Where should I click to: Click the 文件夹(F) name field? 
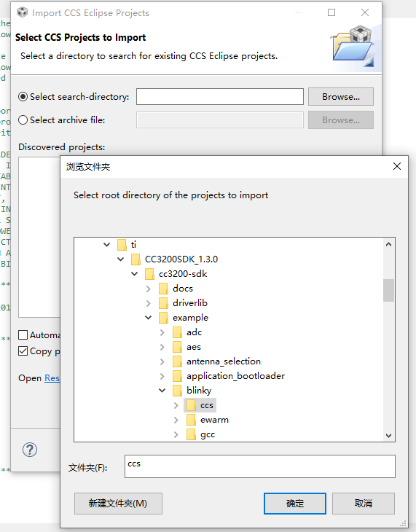coord(260,466)
